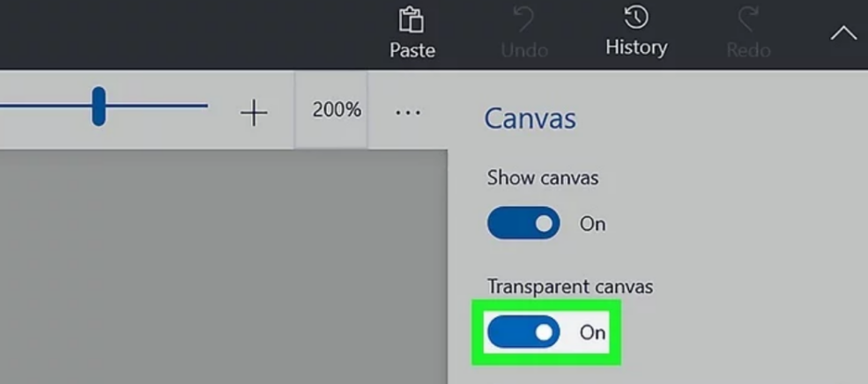Click the Undo arrow icon
The width and height of the screenshot is (868, 384).
(x=524, y=20)
